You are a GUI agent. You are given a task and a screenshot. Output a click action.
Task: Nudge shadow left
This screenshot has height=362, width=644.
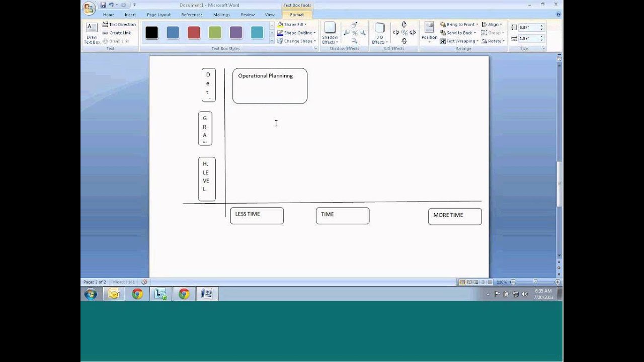[x=347, y=33]
